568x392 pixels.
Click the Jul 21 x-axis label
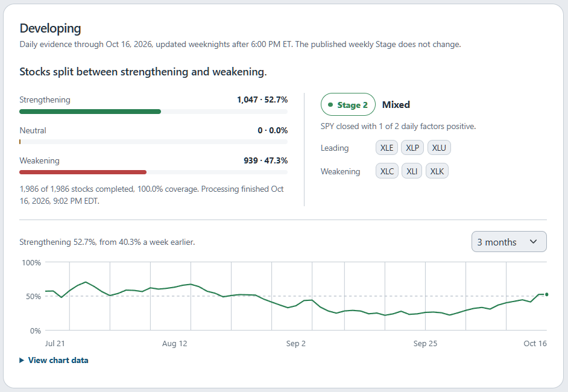[x=55, y=344]
